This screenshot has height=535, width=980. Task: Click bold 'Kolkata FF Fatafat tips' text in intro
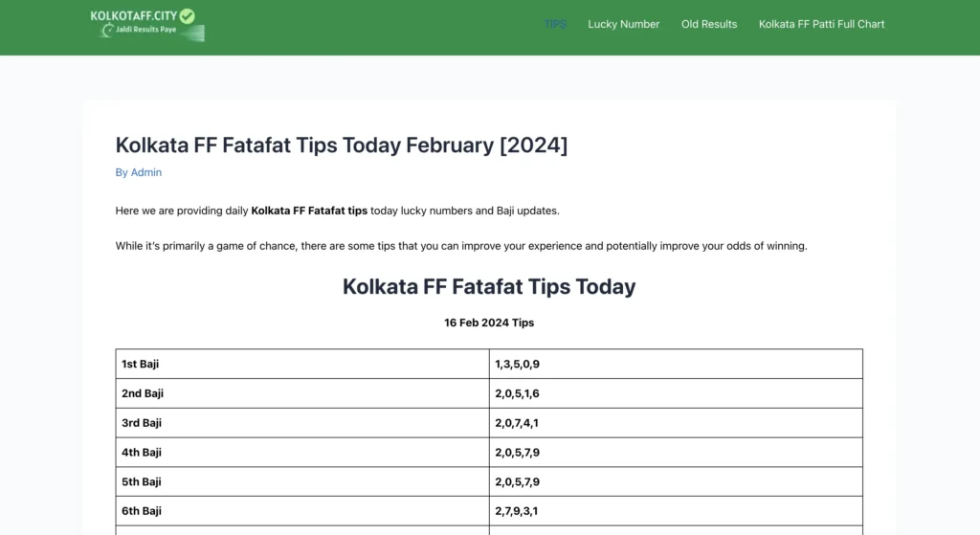309,211
